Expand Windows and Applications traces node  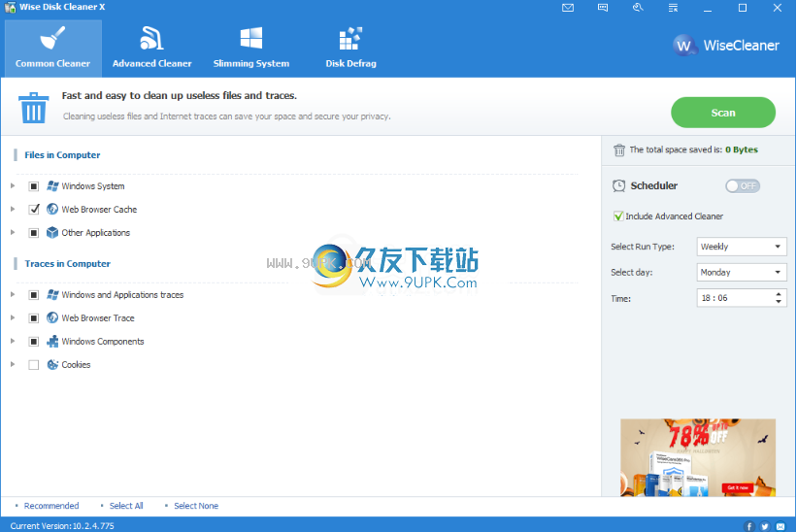click(13, 294)
